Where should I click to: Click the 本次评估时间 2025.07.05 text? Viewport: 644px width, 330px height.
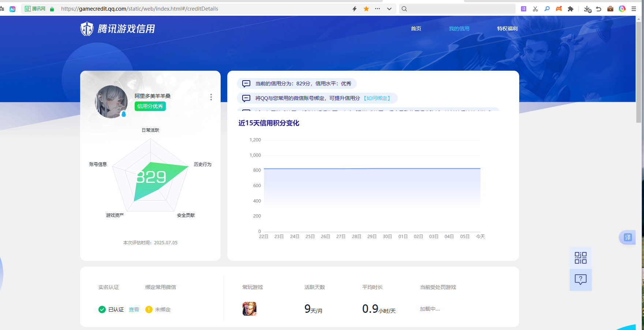150,243
